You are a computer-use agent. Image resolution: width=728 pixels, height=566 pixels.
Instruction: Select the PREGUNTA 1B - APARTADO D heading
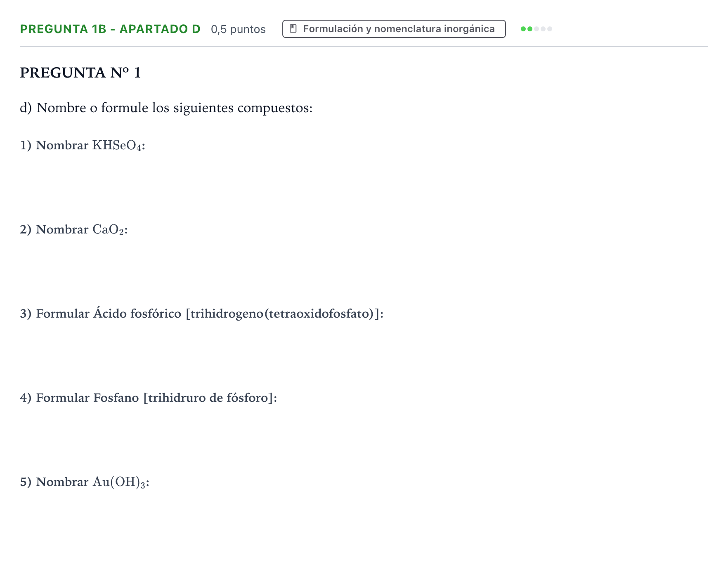(x=110, y=29)
